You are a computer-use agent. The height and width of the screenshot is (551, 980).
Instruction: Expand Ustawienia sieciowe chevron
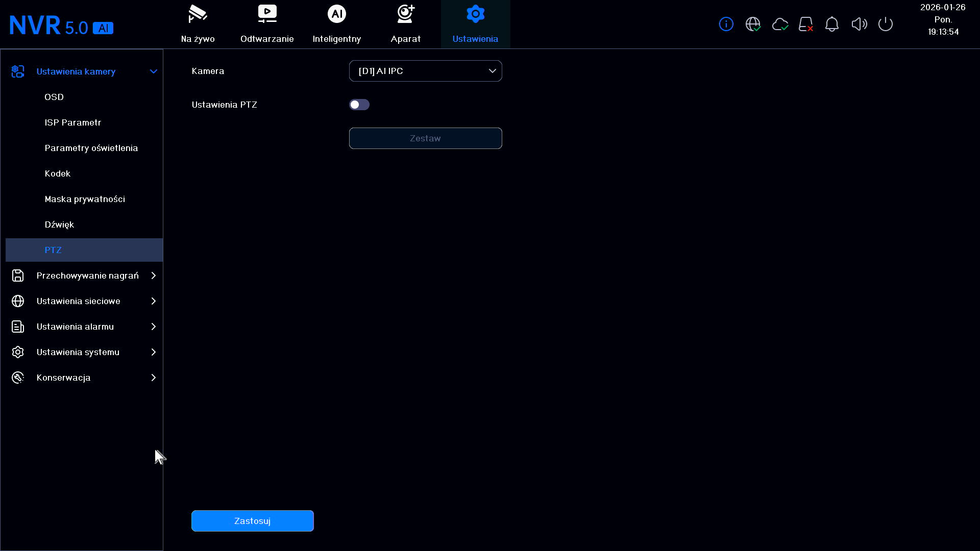(x=153, y=301)
